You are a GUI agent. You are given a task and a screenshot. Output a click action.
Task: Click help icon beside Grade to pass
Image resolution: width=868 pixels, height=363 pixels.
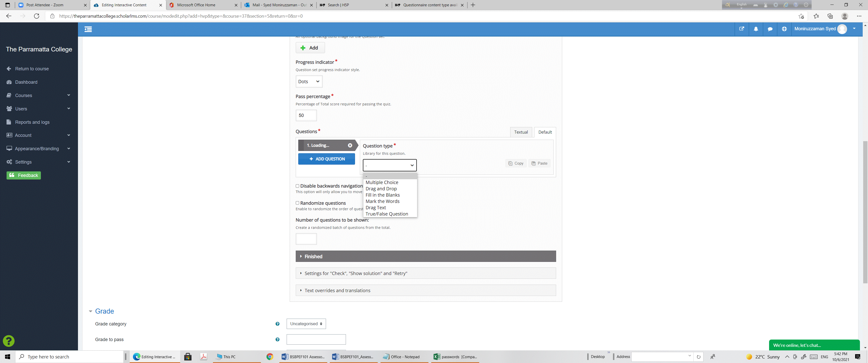tap(277, 339)
